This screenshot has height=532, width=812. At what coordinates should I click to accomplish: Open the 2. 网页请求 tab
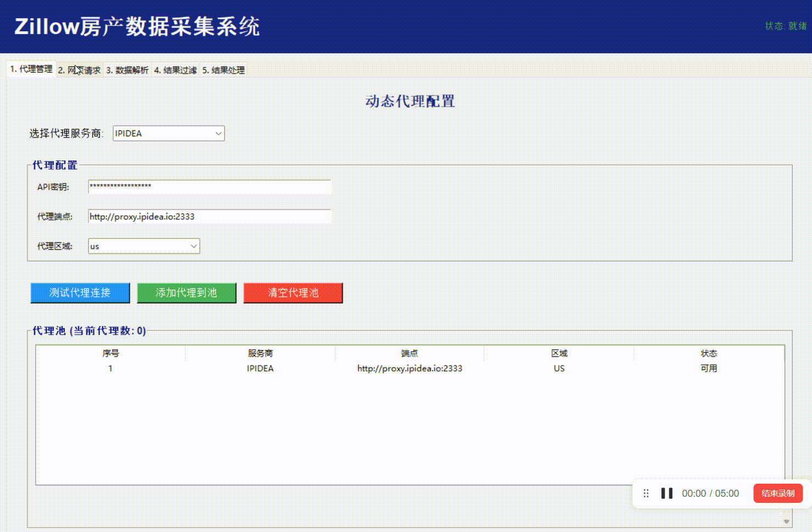[x=79, y=70]
